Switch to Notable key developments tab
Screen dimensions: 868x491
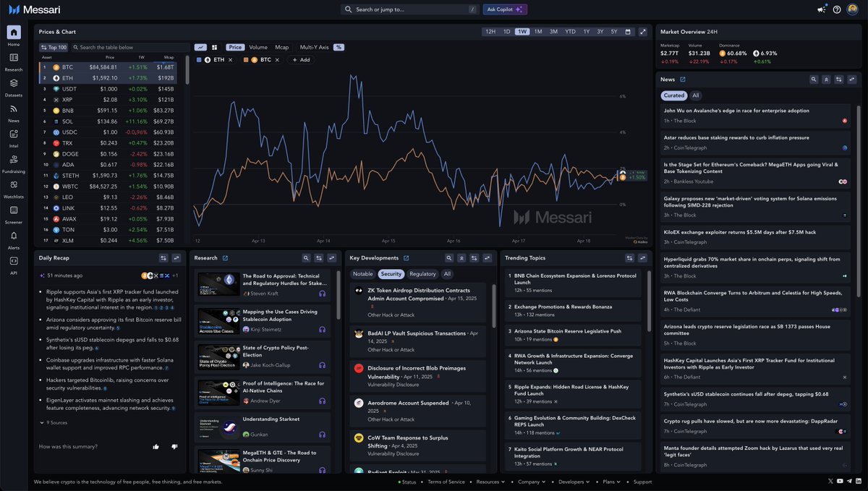(363, 274)
